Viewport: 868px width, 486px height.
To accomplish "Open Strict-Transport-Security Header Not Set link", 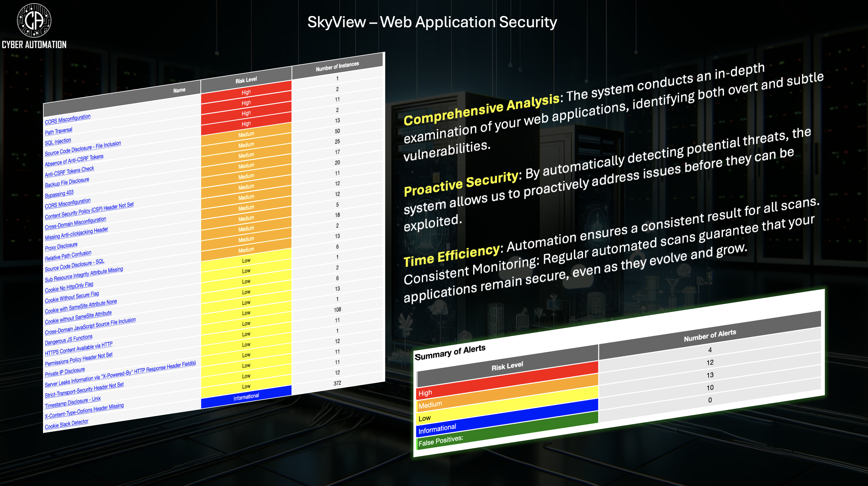I will [x=84, y=390].
